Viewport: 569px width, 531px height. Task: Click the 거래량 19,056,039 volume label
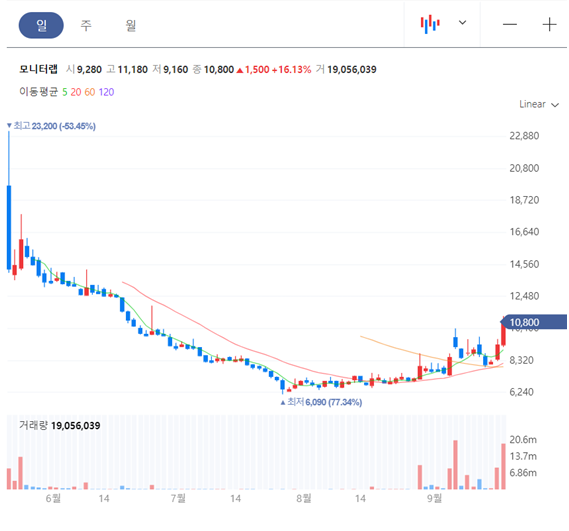pos(60,425)
